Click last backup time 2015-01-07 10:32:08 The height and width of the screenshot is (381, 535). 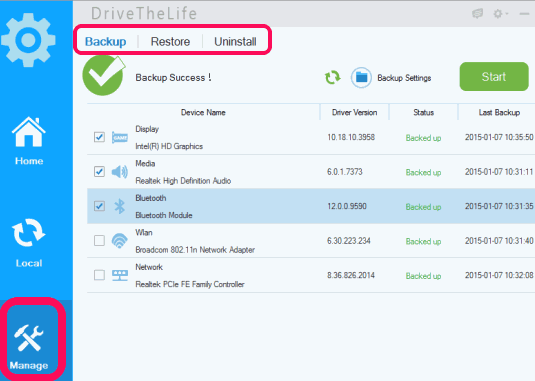pyautogui.click(x=499, y=275)
